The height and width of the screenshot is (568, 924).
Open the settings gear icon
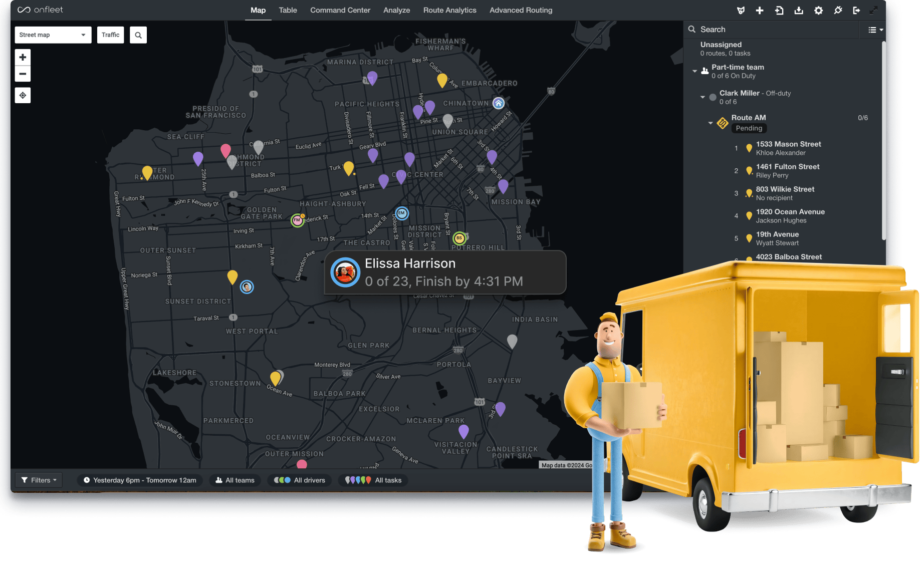(818, 10)
